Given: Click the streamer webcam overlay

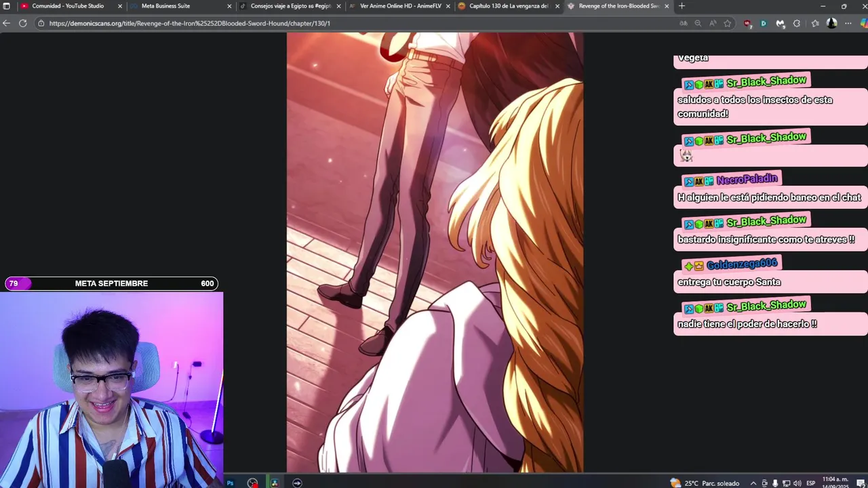Looking at the screenshot, I should [111, 390].
